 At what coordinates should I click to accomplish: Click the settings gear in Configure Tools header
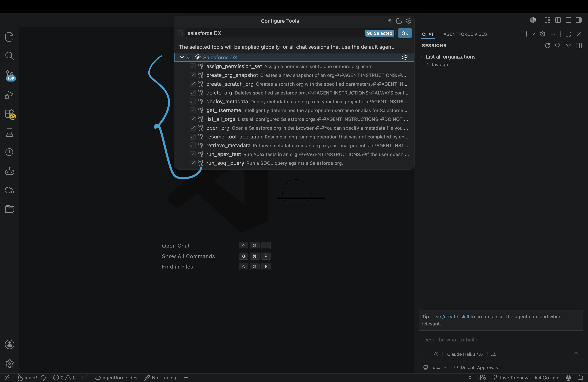(x=409, y=21)
